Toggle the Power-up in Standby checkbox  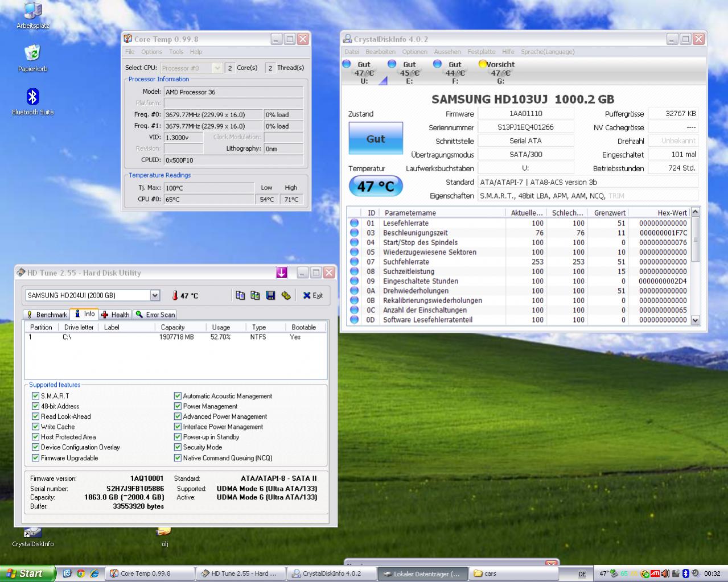click(x=178, y=437)
